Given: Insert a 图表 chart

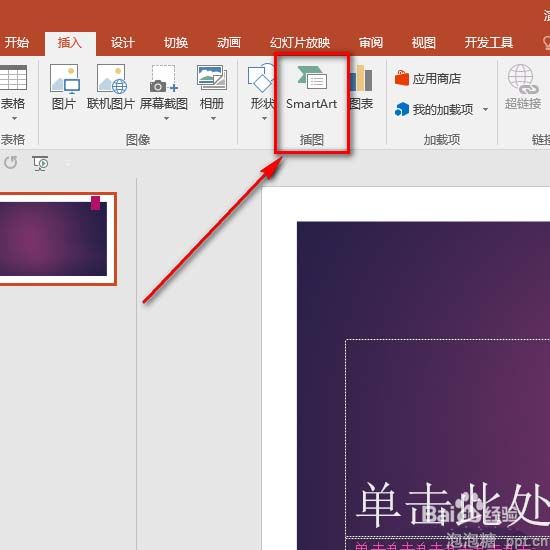Looking at the screenshot, I should point(361,87).
